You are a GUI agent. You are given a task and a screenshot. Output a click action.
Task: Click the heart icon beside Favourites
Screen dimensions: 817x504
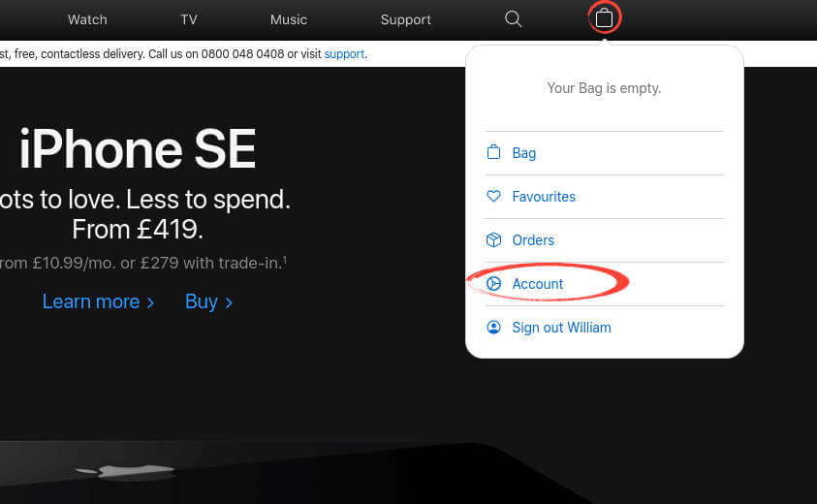[x=493, y=196]
